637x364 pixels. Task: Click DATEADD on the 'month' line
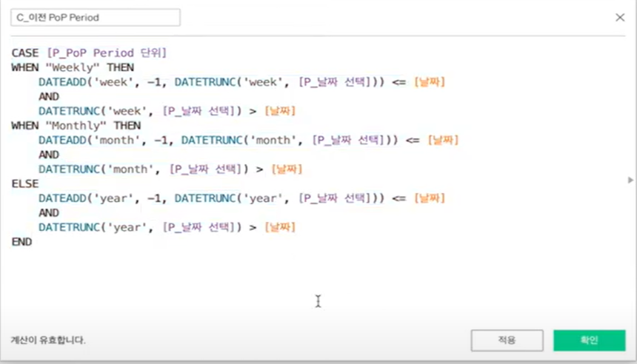pyautogui.click(x=62, y=140)
